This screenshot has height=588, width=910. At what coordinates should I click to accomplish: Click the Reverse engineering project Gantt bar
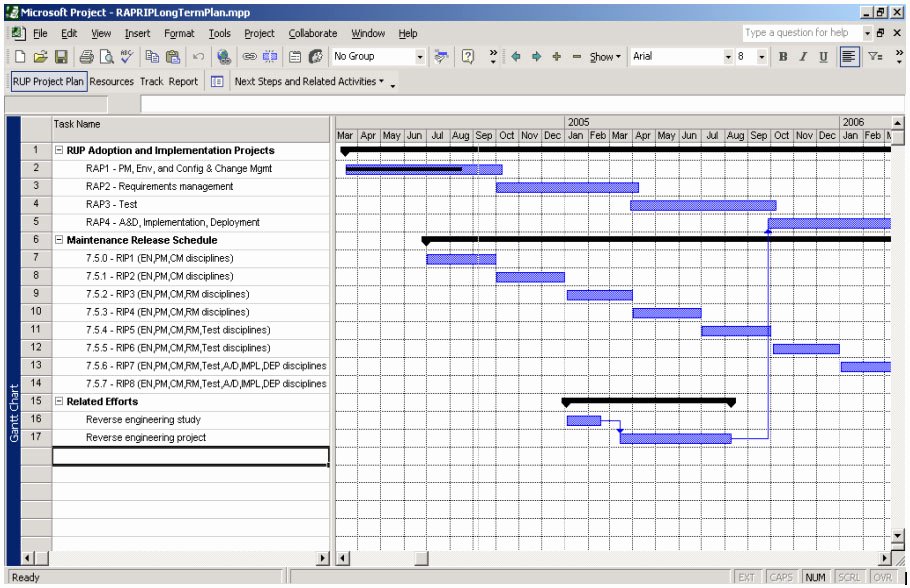click(x=676, y=438)
